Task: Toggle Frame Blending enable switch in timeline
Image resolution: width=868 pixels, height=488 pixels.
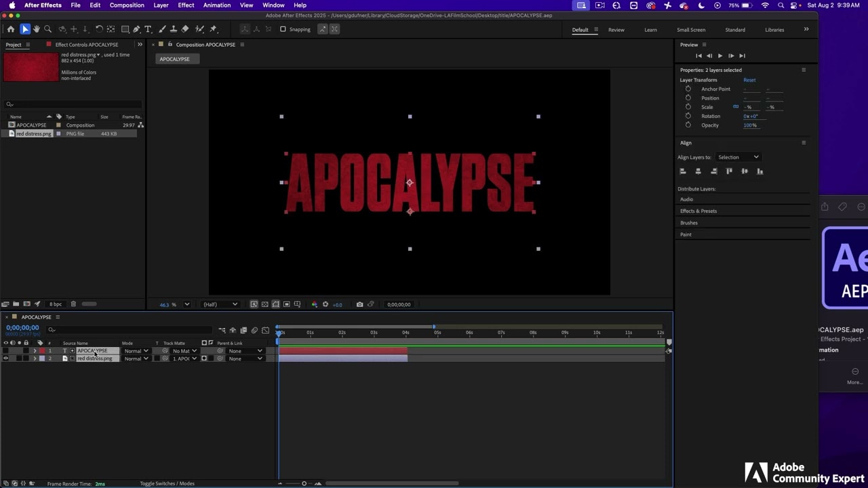Action: (243, 330)
